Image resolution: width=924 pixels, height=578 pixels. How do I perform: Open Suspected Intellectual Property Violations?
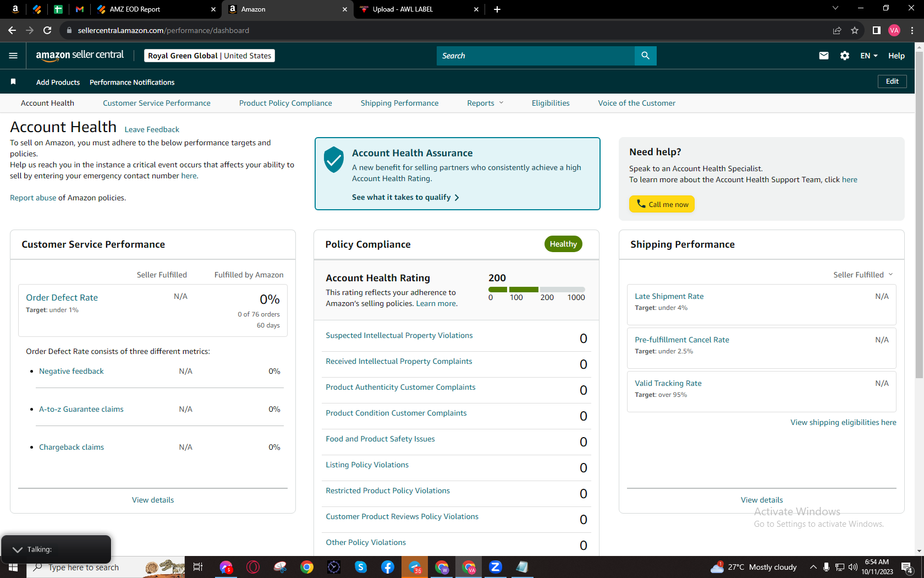click(x=399, y=335)
